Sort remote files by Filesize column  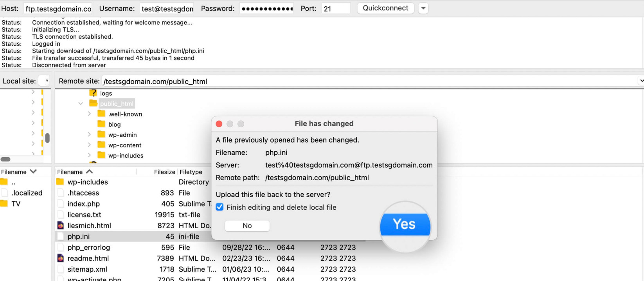click(x=164, y=172)
